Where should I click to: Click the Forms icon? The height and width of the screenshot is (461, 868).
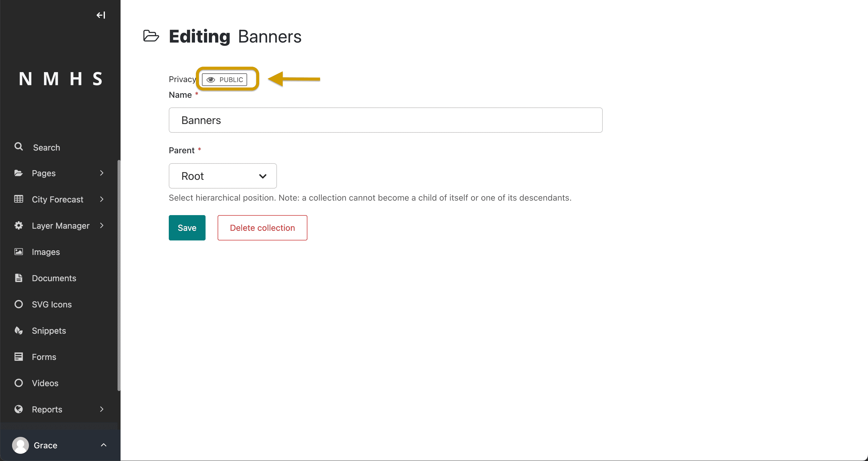[18, 356]
